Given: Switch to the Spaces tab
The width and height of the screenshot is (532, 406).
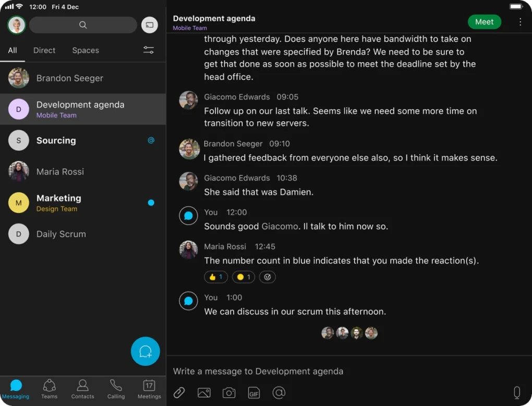Looking at the screenshot, I should click(85, 50).
